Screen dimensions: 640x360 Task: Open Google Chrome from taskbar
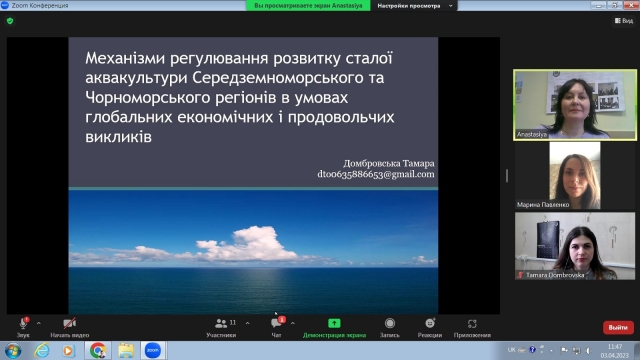click(x=98, y=351)
